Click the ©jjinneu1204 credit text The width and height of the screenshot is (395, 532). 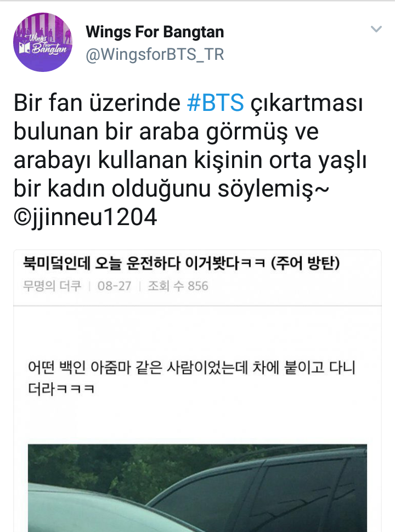pos(86,217)
